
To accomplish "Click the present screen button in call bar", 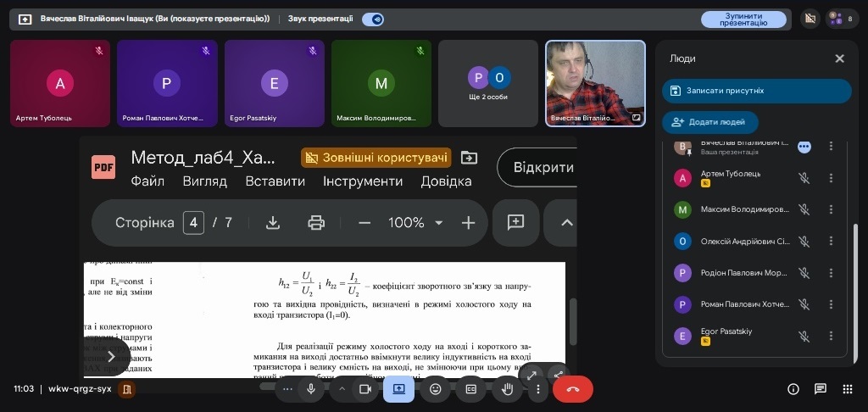I will coord(398,389).
